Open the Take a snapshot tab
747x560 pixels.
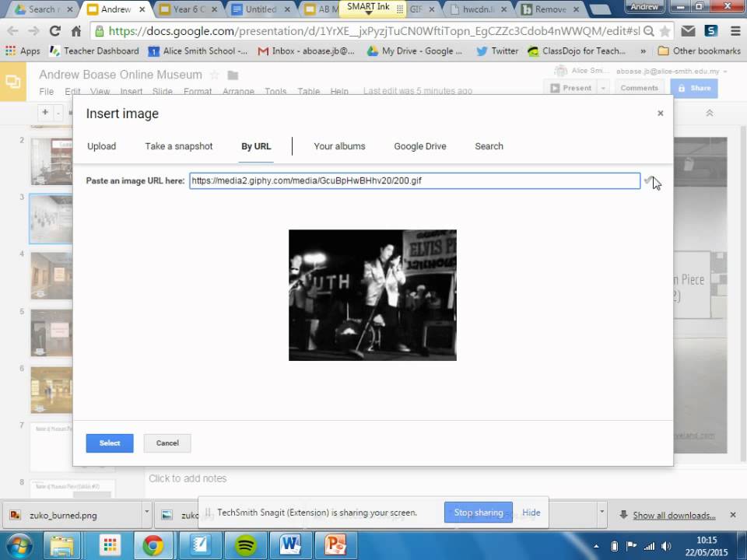click(x=179, y=146)
